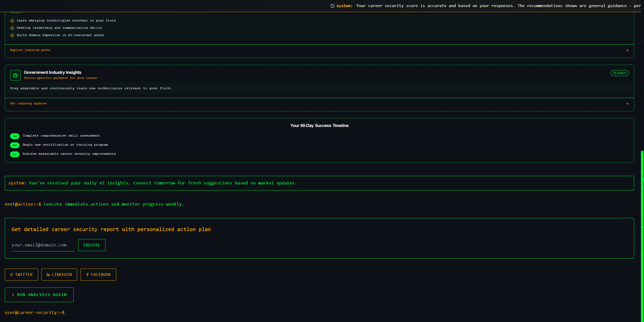Click the green 30d timeline badge
This screenshot has height=322, width=644.
click(15, 136)
